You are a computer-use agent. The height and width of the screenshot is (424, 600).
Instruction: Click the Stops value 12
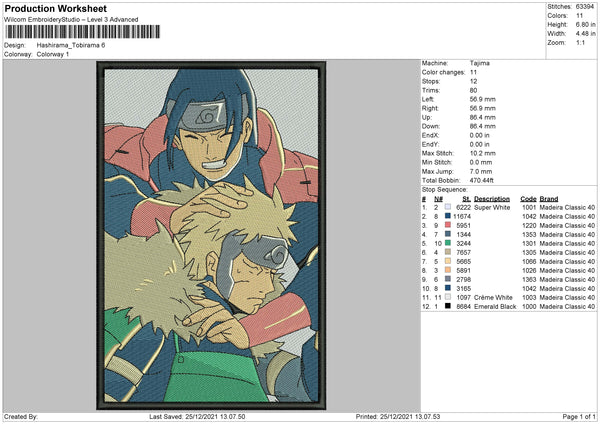pyautogui.click(x=473, y=81)
